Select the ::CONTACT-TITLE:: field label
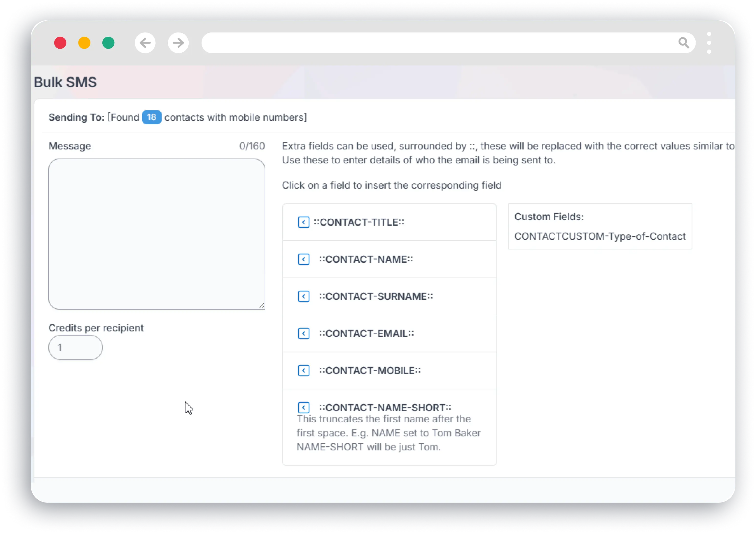756x534 pixels. tap(359, 222)
